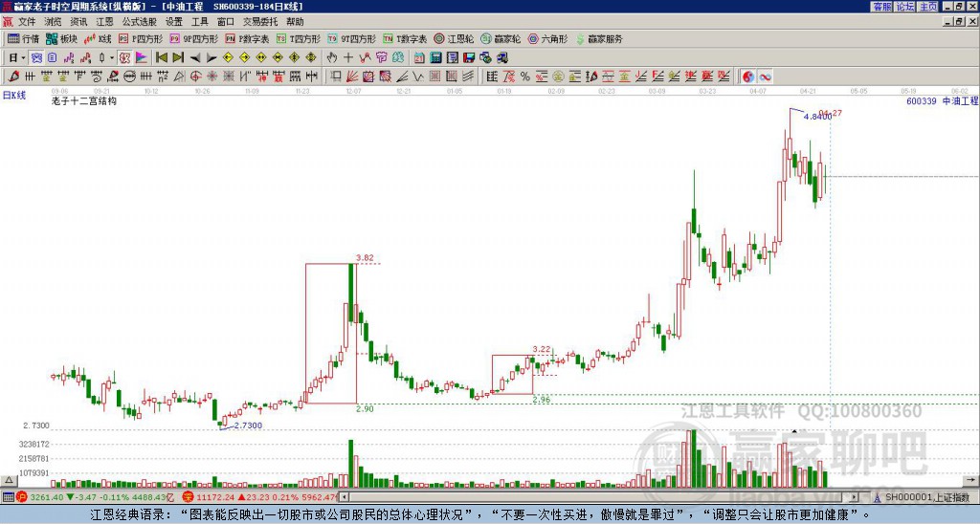
Task: Select the percent % retracement tool
Action: point(525,76)
